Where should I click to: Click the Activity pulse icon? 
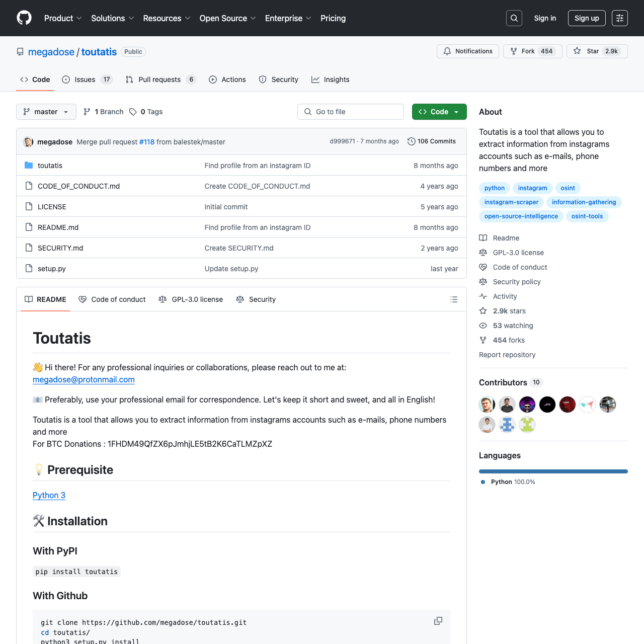click(483, 296)
